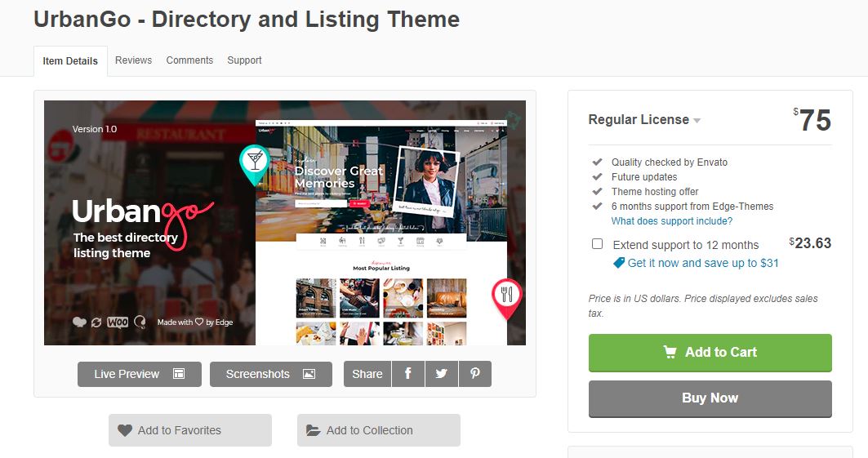Click the cart icon on Add to Cart
Viewport: 868px width, 458px height.
(x=670, y=352)
